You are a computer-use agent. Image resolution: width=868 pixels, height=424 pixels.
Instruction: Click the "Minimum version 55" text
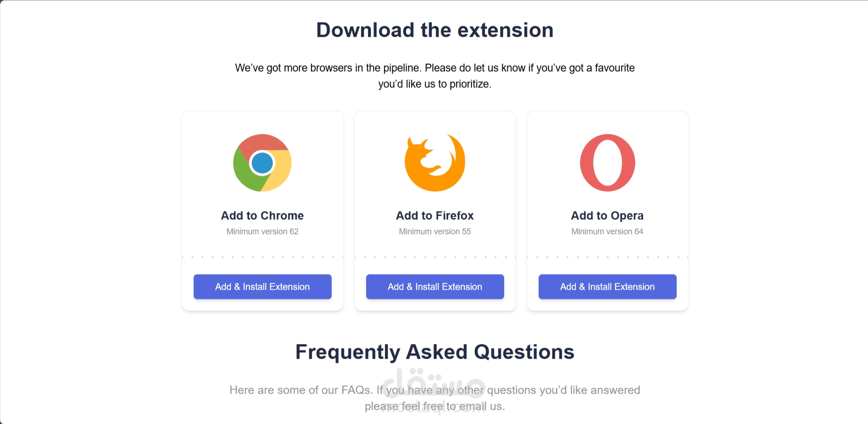[x=435, y=231]
